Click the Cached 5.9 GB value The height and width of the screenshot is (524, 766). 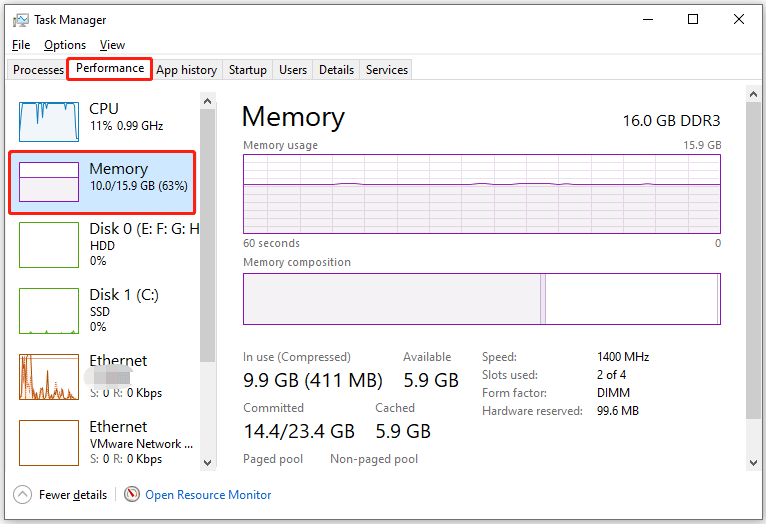click(403, 431)
